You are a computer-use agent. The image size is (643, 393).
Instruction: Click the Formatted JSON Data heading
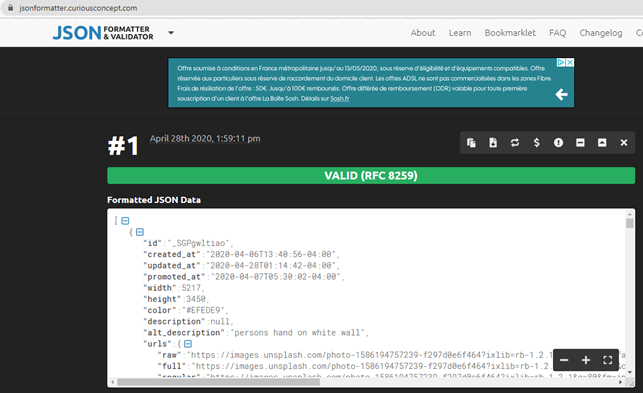point(154,200)
